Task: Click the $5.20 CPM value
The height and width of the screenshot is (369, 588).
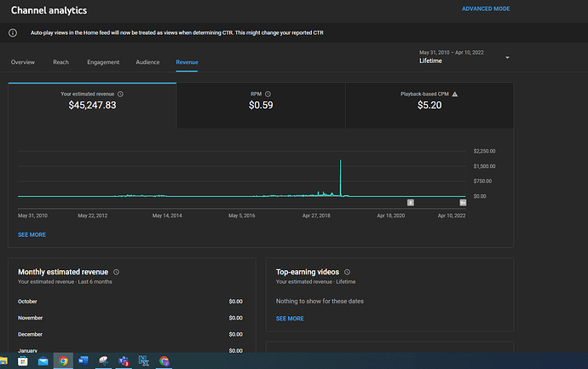Action: (x=429, y=106)
